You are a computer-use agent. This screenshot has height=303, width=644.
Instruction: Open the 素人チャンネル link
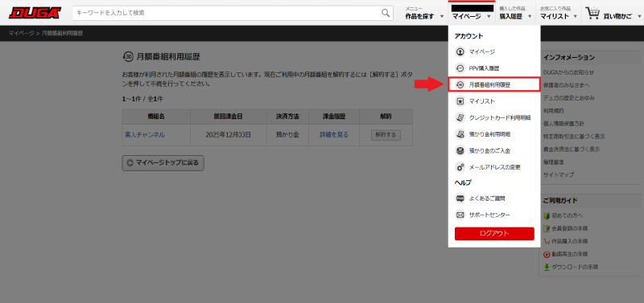(145, 135)
